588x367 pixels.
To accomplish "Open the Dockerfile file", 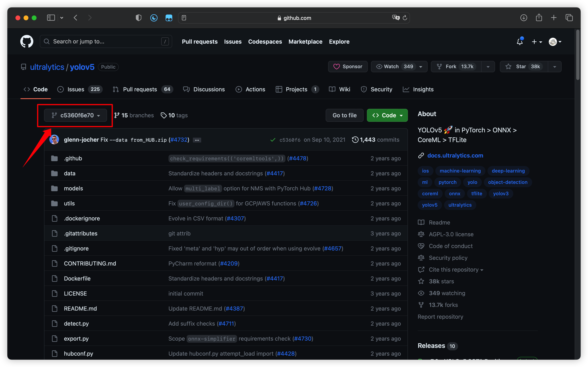I will coord(77,278).
